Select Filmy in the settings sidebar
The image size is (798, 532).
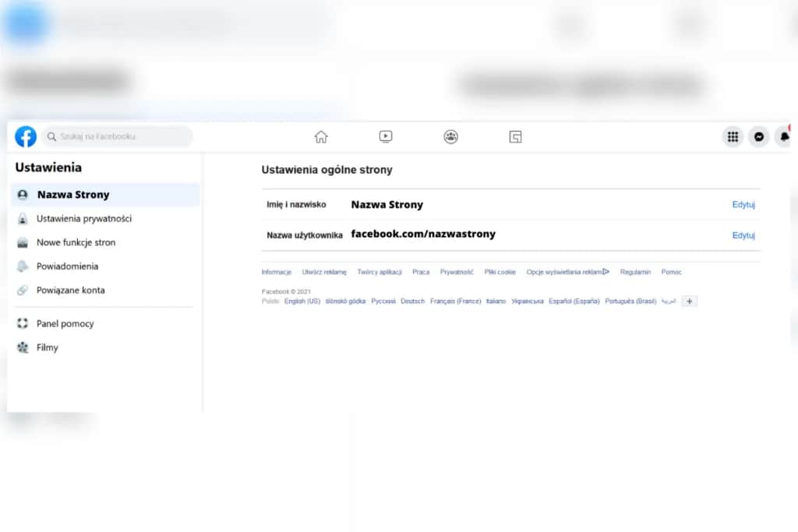(x=48, y=347)
